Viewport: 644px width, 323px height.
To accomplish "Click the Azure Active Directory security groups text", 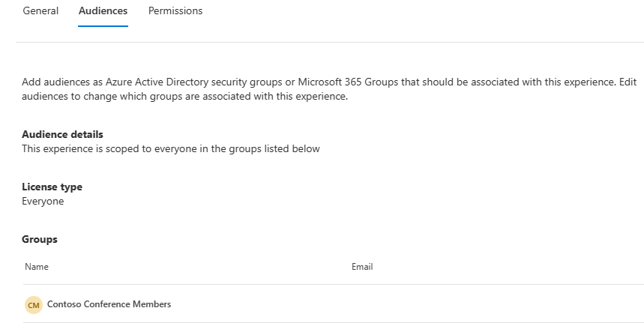I will click(x=192, y=81).
